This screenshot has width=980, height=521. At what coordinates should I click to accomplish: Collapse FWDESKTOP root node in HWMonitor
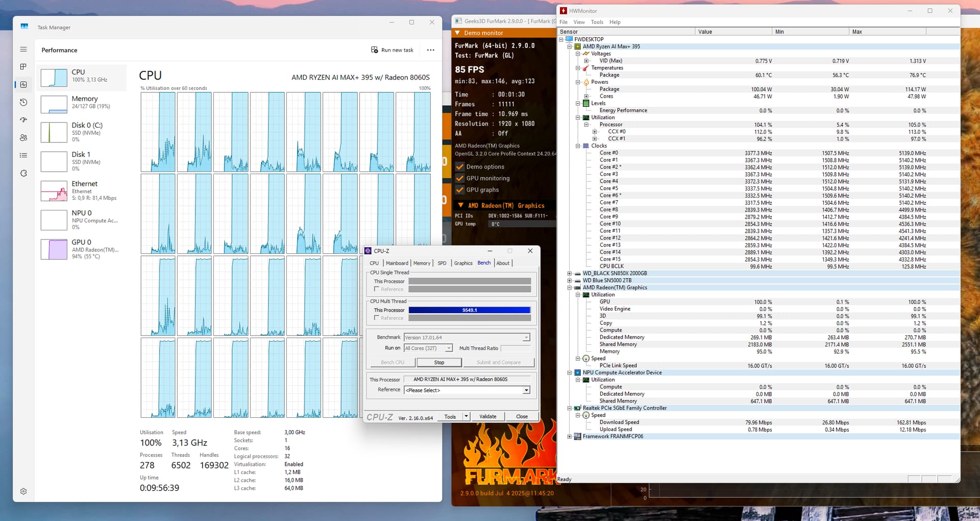pyautogui.click(x=561, y=39)
